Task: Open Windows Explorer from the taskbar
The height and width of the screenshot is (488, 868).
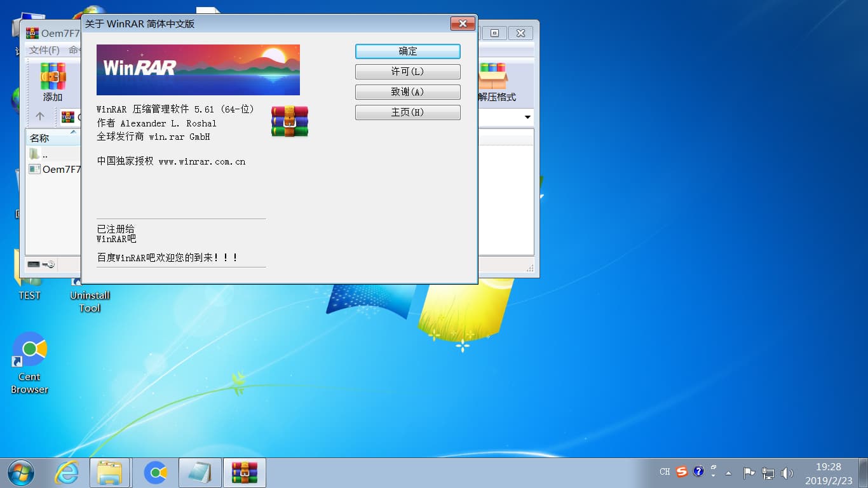Action: [x=110, y=473]
